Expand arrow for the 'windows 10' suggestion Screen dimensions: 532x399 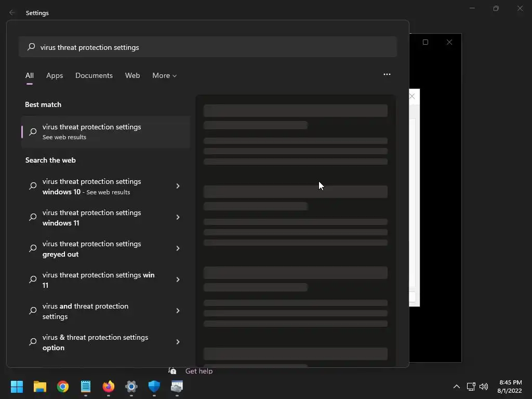click(x=178, y=186)
